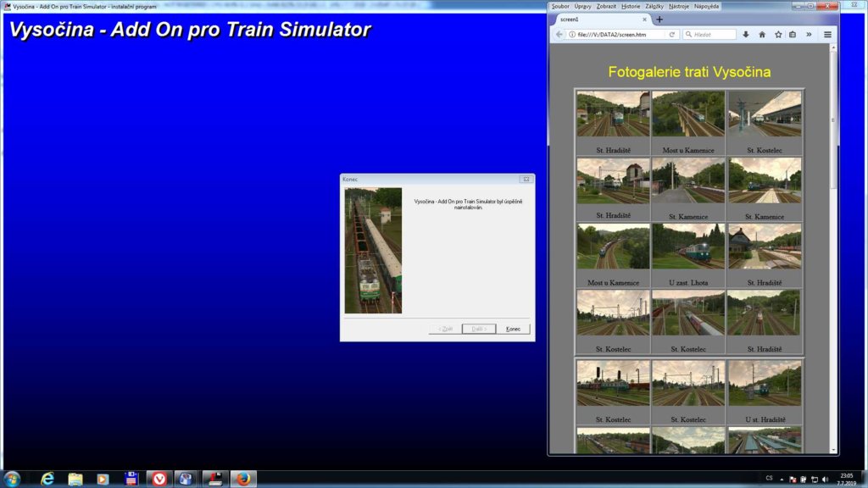
Task: Open first St. Hradiště thumbnail in top row
Action: [x=613, y=114]
